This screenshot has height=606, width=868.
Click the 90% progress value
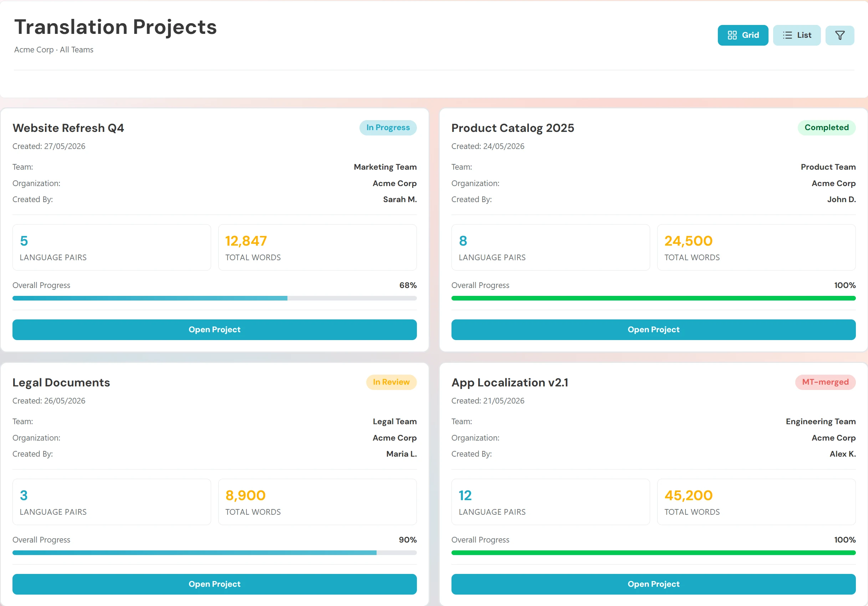click(x=408, y=540)
